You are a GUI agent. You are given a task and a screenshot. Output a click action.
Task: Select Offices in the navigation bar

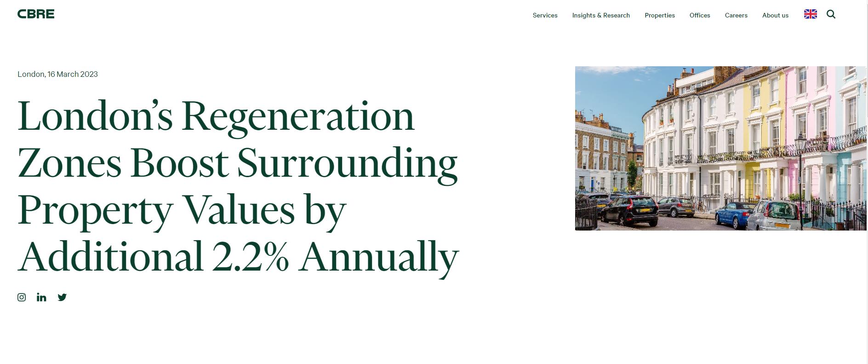(699, 15)
